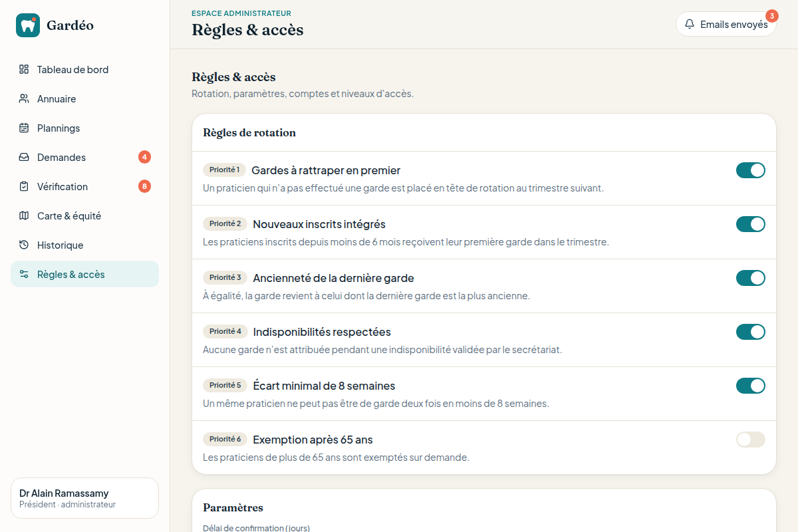Go to Vérification page
The height and width of the screenshot is (532, 798).
[x=84, y=186]
